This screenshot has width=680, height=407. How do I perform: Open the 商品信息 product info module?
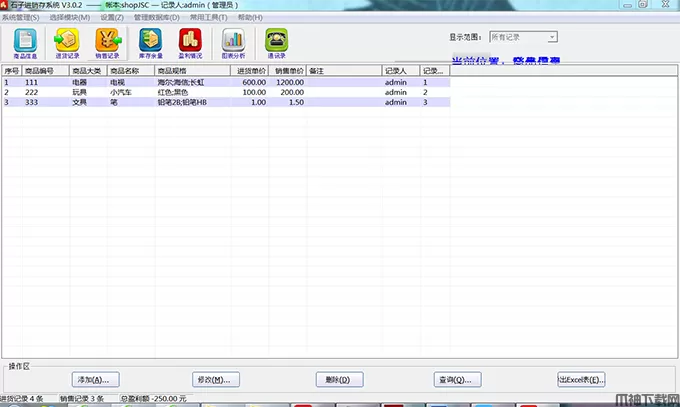tap(26, 42)
